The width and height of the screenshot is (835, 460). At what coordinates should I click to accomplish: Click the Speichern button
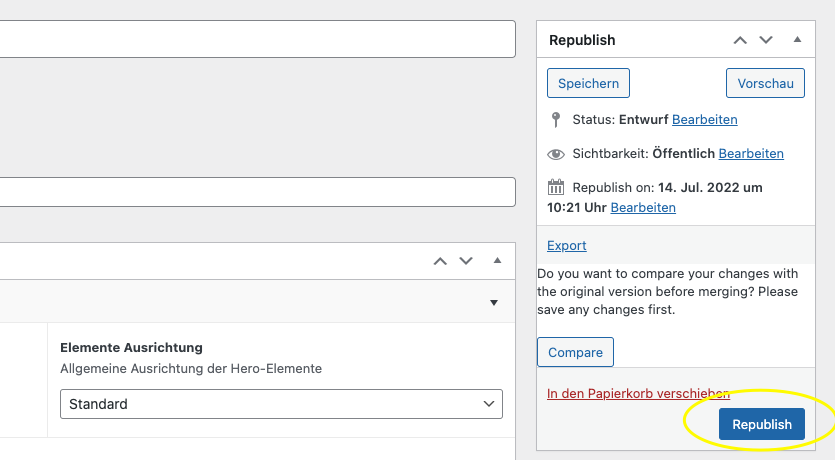tap(588, 83)
